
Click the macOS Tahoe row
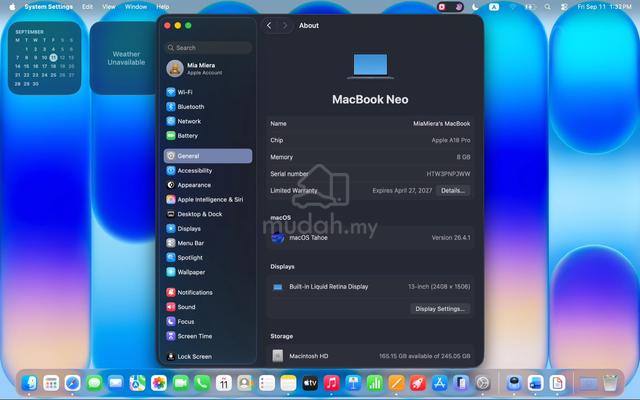(x=370, y=238)
